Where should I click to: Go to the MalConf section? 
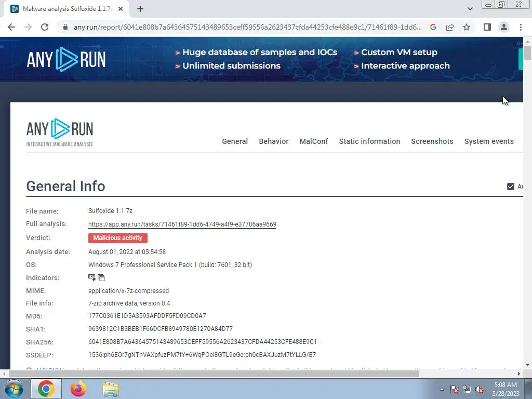[314, 141]
